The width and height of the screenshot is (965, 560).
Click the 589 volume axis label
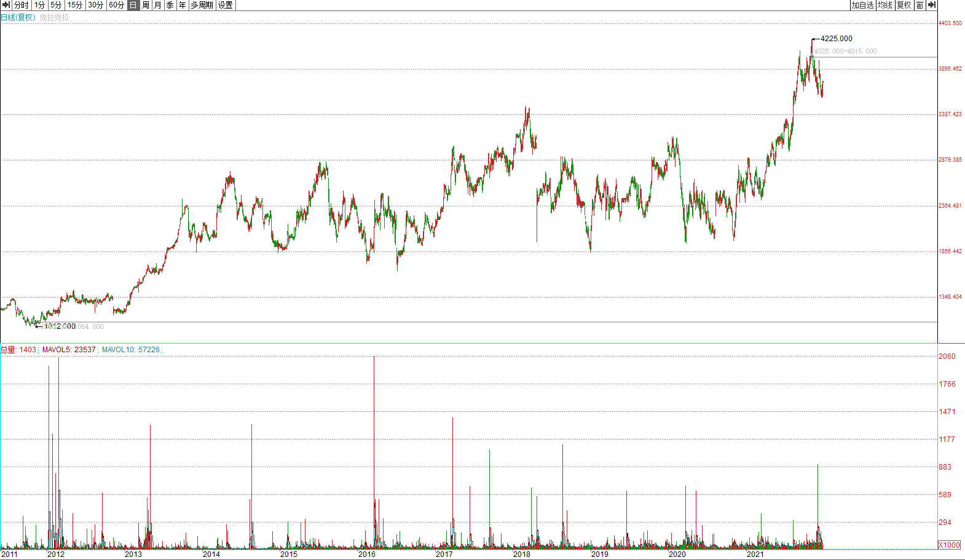945,495
